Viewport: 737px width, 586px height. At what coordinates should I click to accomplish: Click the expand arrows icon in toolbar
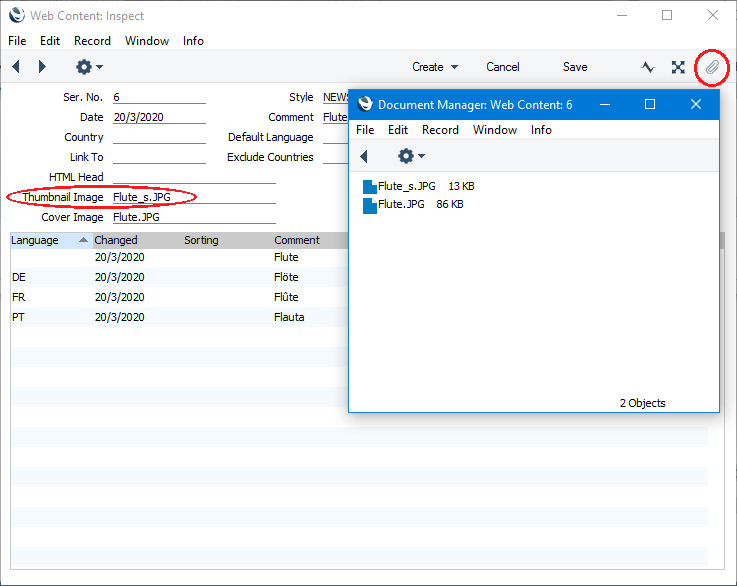678,67
